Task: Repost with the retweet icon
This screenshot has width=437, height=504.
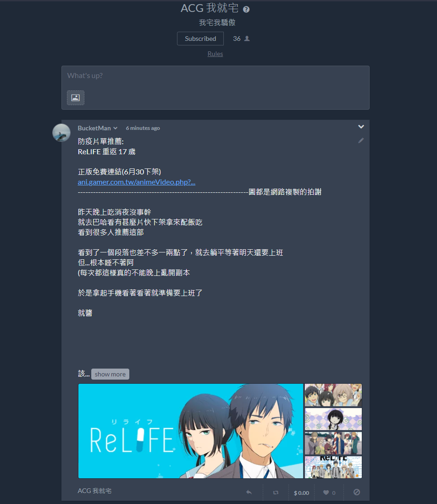Action: point(276,493)
